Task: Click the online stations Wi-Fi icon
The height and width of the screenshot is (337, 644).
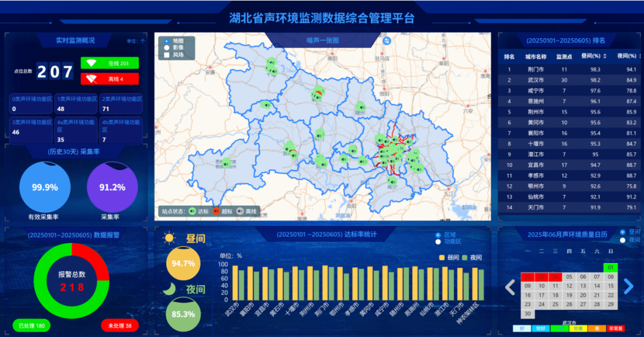Action: (91, 63)
